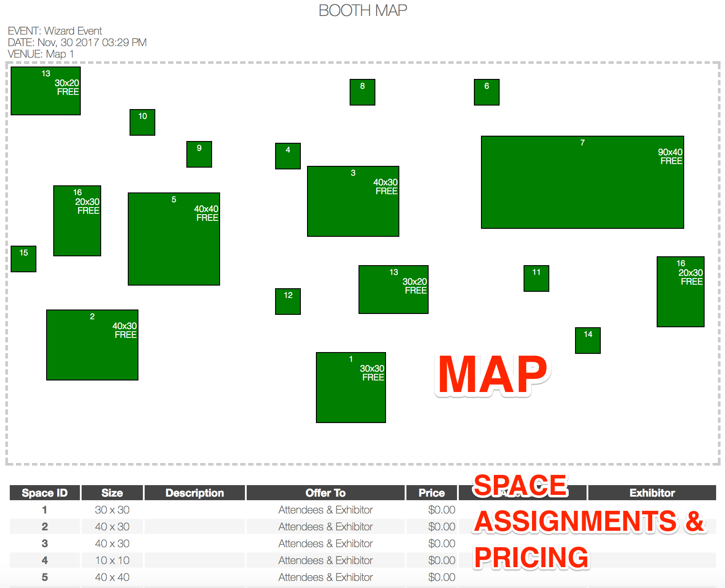Click the Offer To column header
725x588 pixels.
[x=325, y=493]
